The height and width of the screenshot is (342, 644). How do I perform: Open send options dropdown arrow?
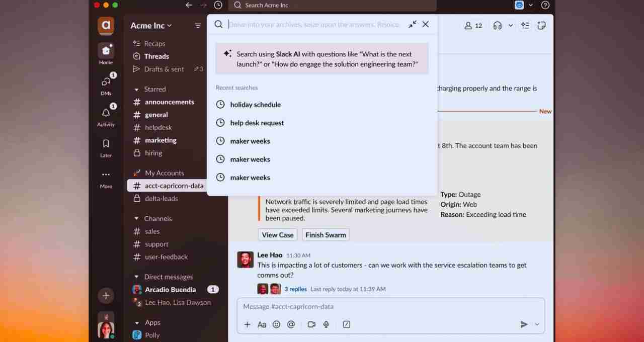pyautogui.click(x=537, y=324)
